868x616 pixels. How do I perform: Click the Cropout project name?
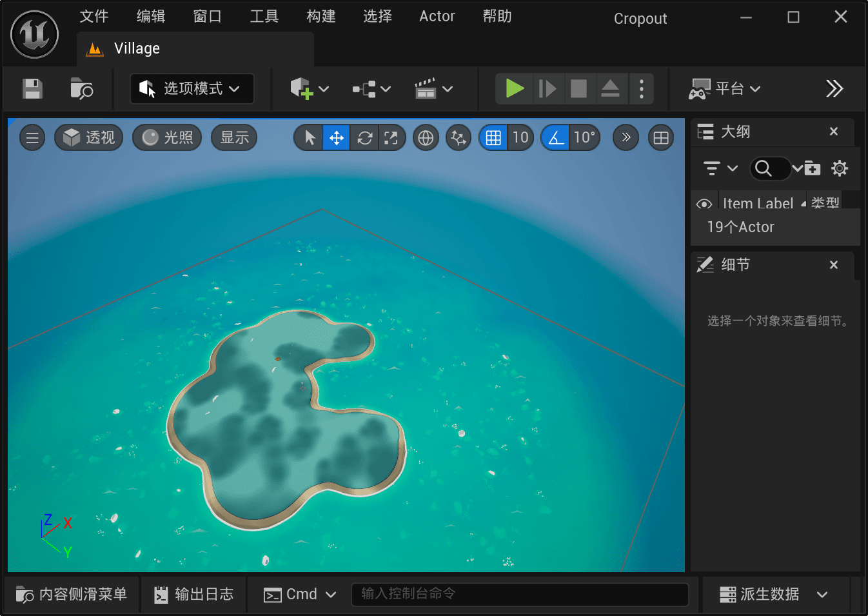(x=640, y=19)
